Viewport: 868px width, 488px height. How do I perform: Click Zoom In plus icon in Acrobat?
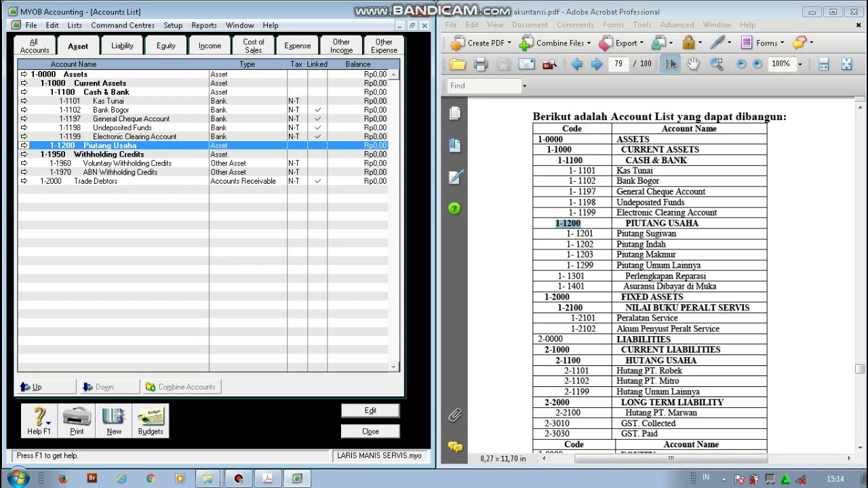757,64
